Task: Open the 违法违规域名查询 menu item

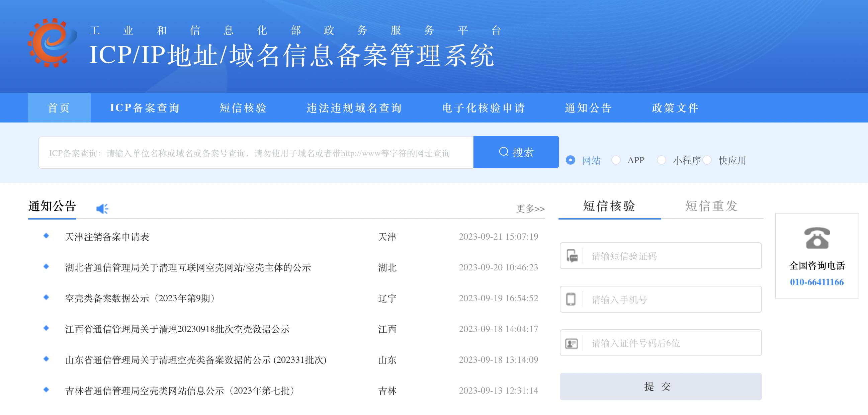Action: [354, 108]
